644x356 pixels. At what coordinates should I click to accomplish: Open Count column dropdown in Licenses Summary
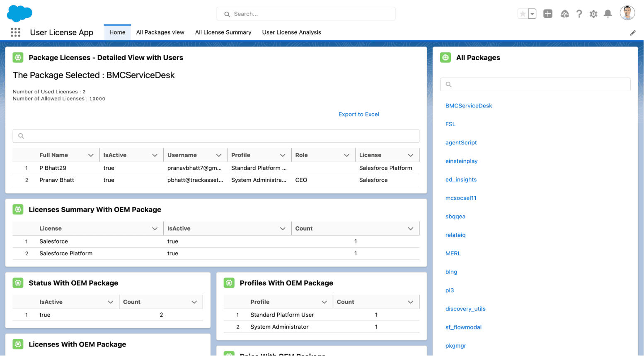[410, 229]
